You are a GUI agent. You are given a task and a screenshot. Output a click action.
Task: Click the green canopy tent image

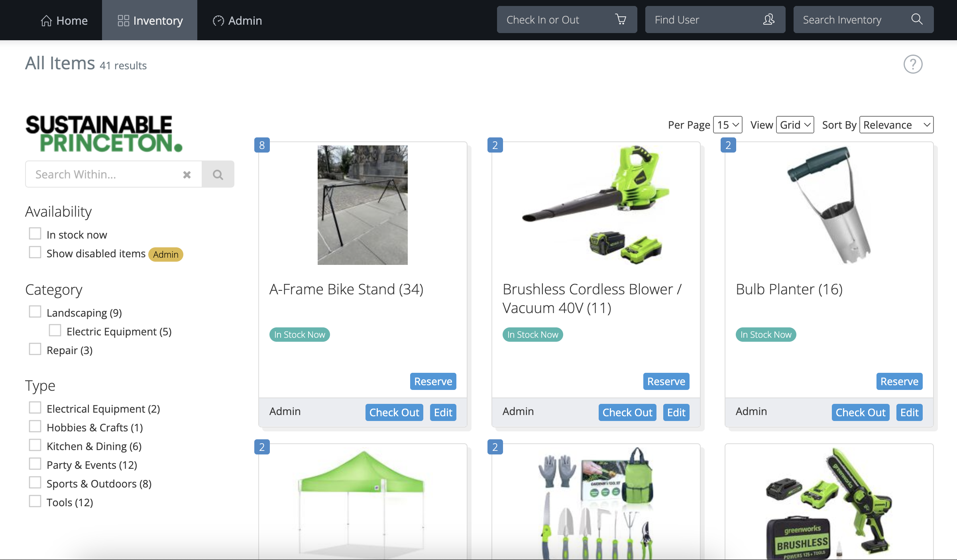362,503
